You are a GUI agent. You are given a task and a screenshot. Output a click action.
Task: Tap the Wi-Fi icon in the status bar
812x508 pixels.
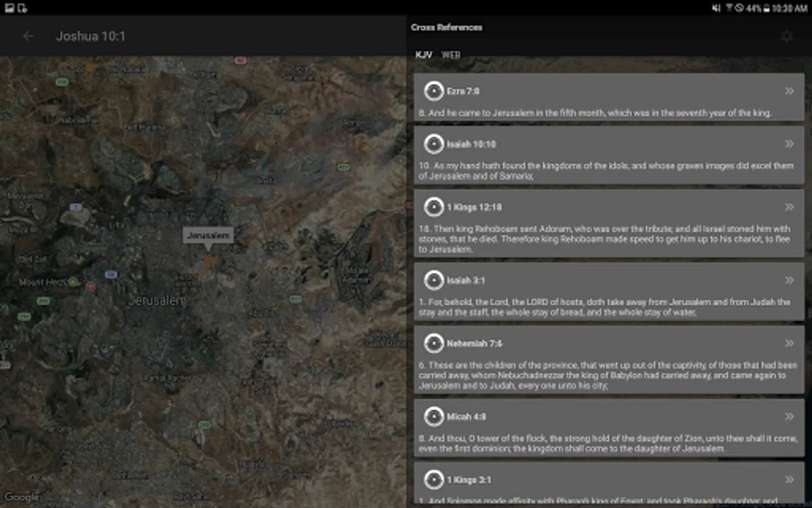tap(729, 8)
